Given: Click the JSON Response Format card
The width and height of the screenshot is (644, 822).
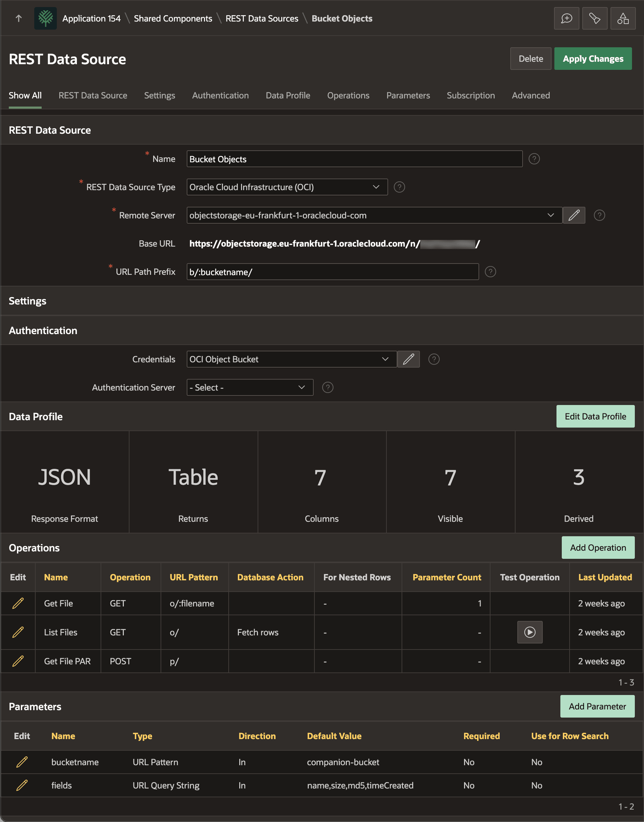Looking at the screenshot, I should (x=65, y=482).
